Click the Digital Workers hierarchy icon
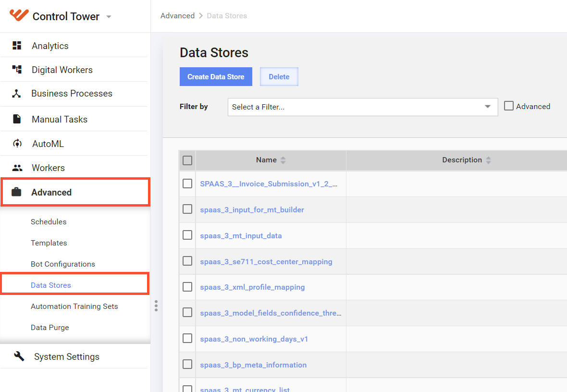567x392 pixels. [x=17, y=70]
